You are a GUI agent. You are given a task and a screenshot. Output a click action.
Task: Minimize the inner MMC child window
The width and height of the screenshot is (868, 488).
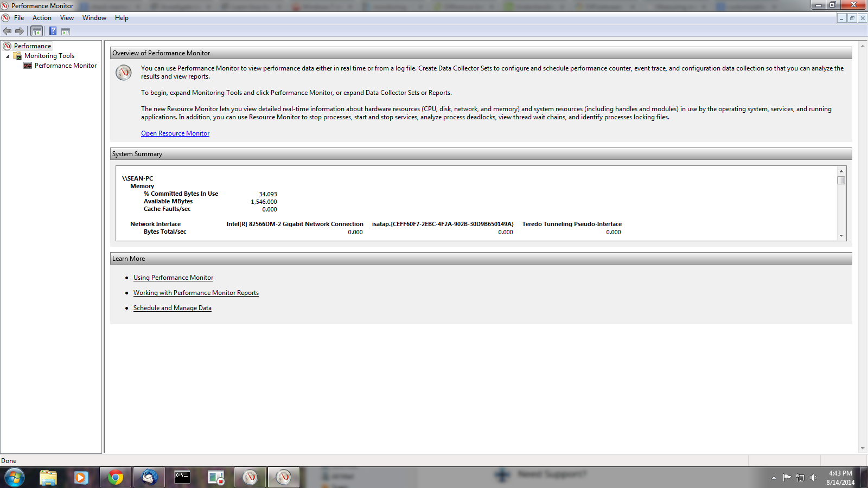(841, 18)
